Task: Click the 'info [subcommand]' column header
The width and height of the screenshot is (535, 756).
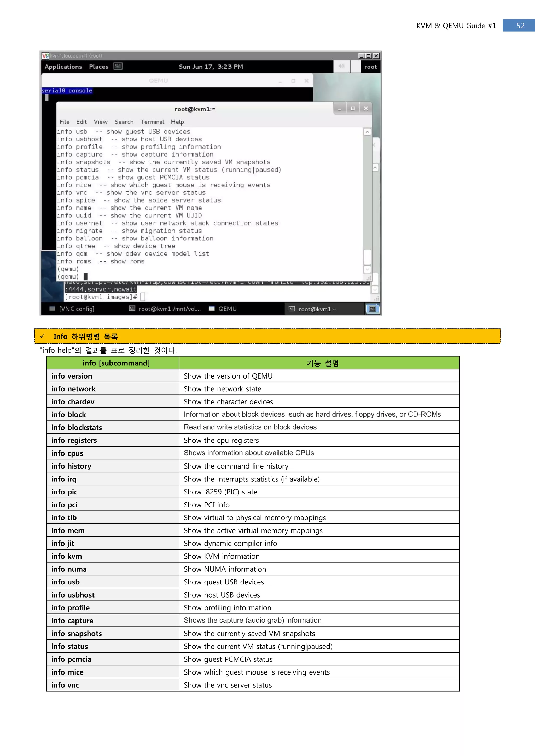Action: tap(113, 363)
